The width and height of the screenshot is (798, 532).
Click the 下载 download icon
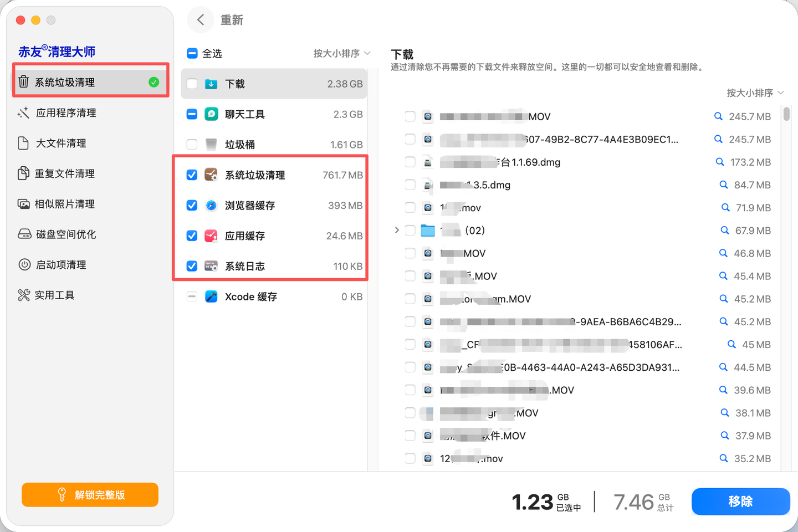click(x=211, y=84)
